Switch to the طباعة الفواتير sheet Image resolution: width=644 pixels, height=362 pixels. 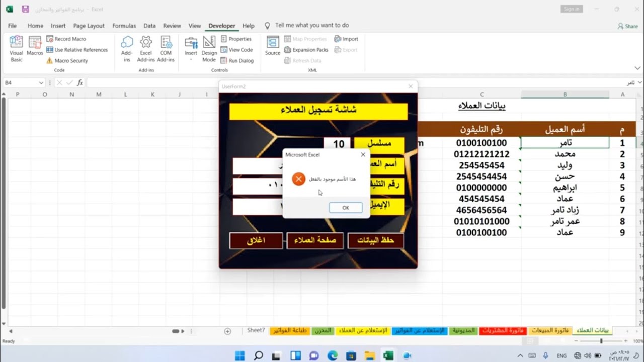290,330
